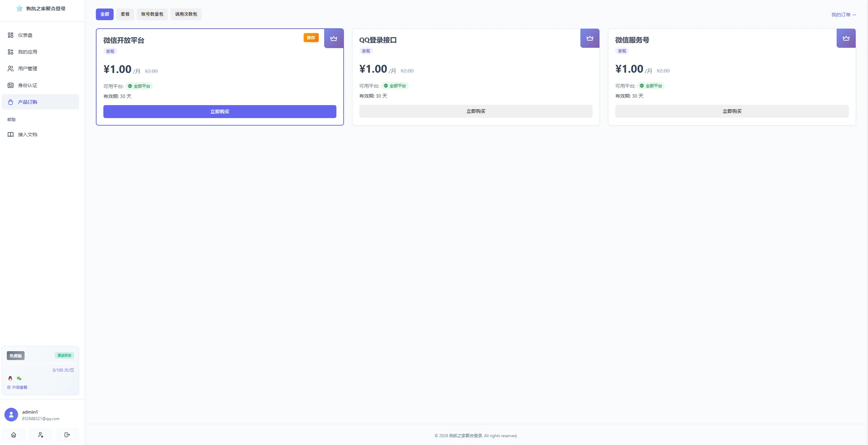The height and width of the screenshot is (445, 868).
Task: Click 有效期: 30 天 on 微信服务号 card
Action: 629,96
